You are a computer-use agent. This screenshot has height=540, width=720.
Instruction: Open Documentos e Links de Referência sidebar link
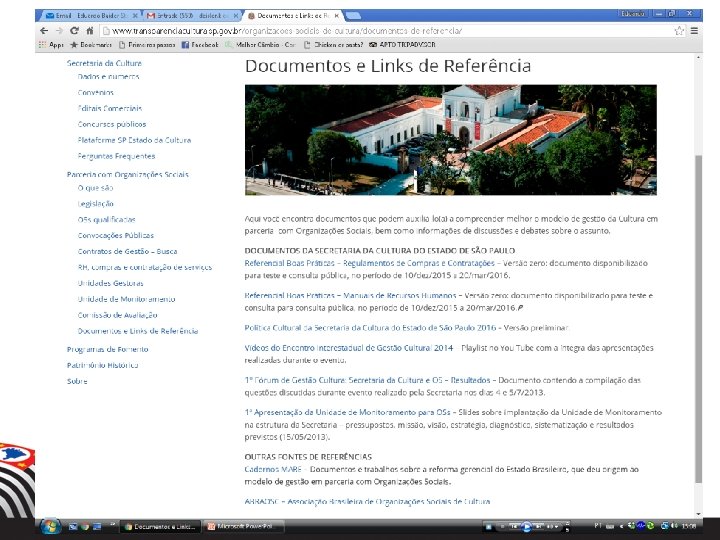[x=138, y=331]
